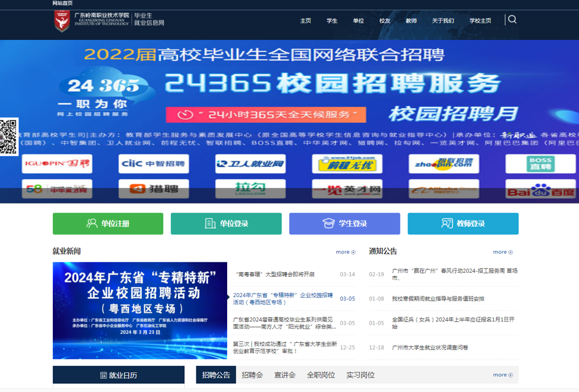Open the 智联招聘 zhaopin logo
Image resolution: width=579 pixels, height=392 pixels.
click(443, 164)
